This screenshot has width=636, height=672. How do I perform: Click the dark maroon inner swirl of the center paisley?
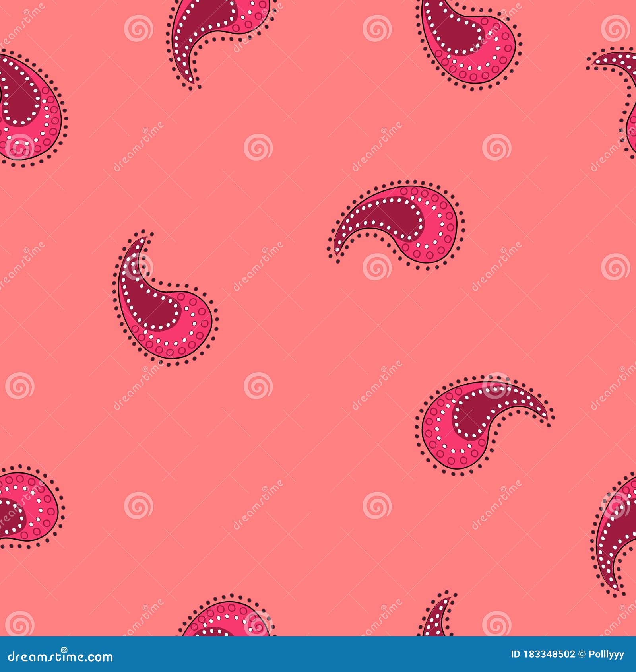(x=397, y=217)
